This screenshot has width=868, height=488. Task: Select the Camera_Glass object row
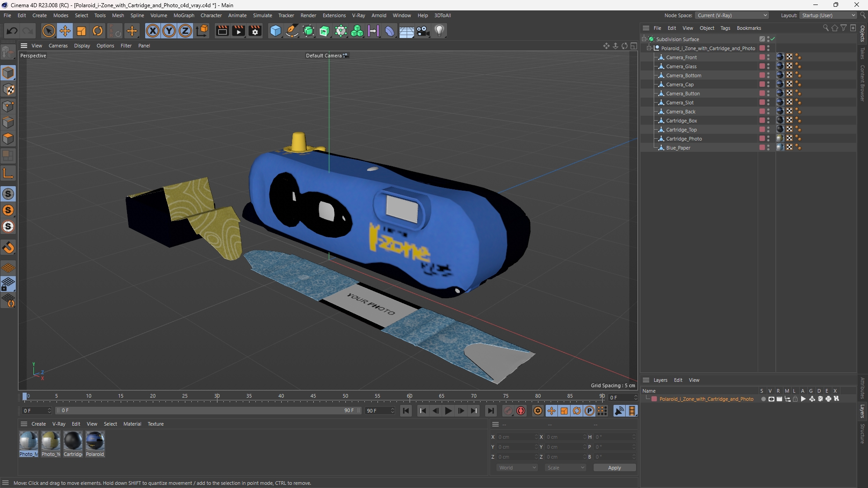[681, 66]
